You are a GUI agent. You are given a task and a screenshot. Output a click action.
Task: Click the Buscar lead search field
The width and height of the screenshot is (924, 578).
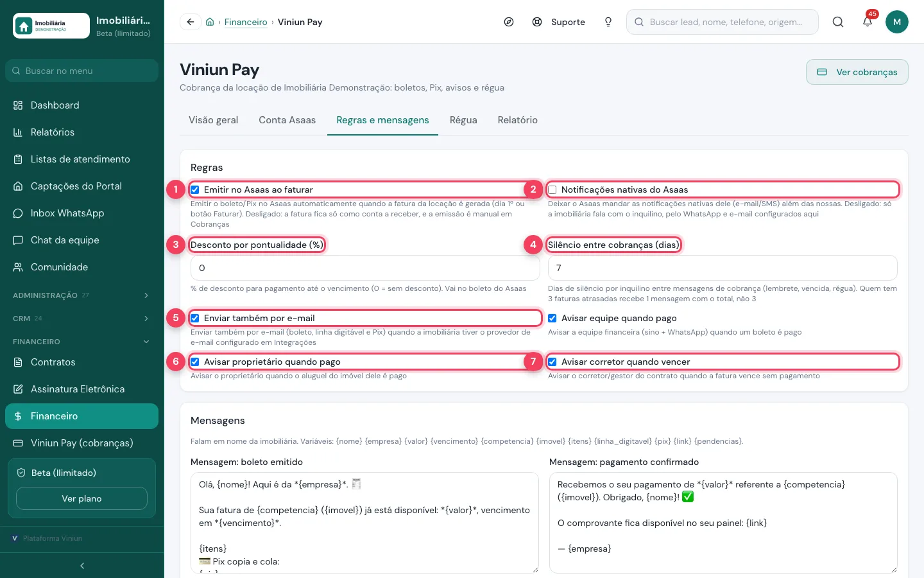723,22
